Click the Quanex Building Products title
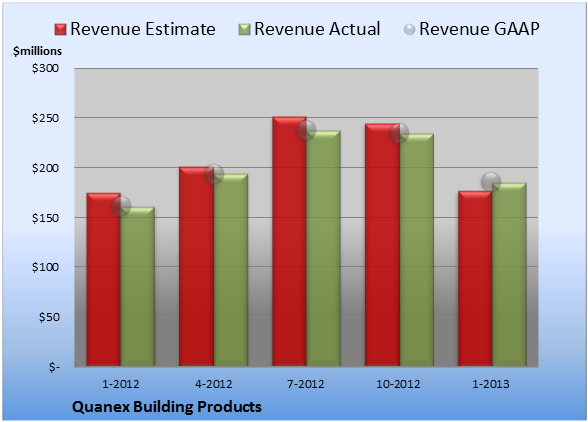This screenshot has height=422, width=588. click(167, 407)
